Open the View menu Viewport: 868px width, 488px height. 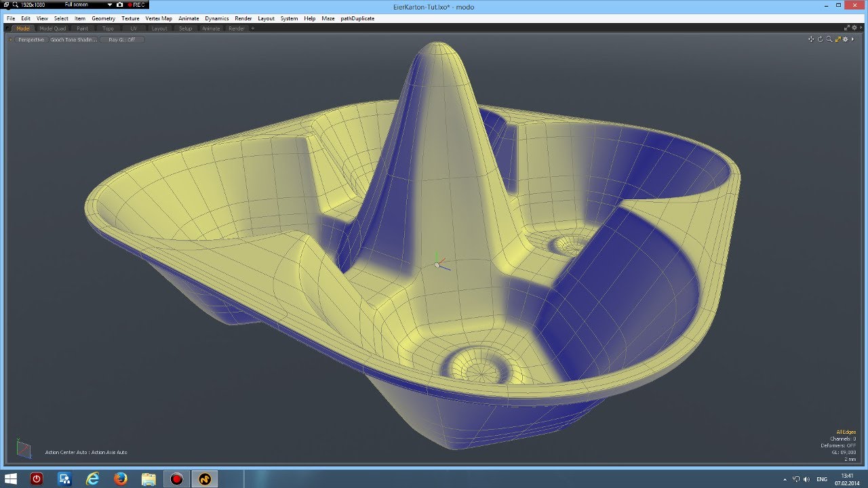[42, 18]
